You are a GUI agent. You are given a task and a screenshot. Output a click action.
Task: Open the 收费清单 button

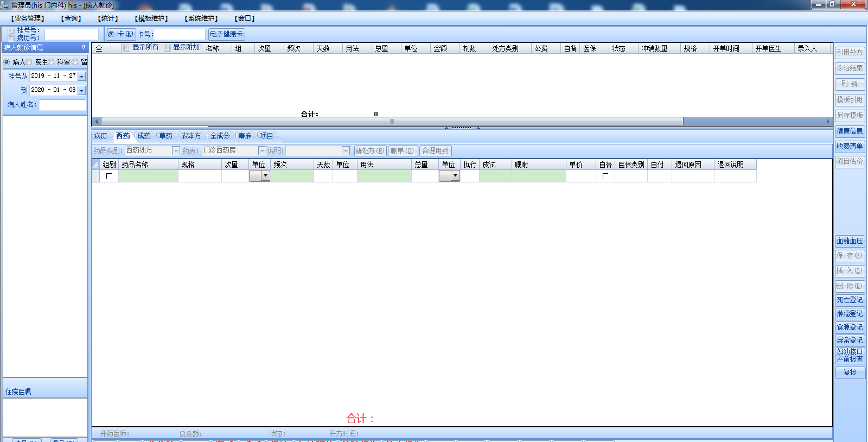(x=850, y=146)
